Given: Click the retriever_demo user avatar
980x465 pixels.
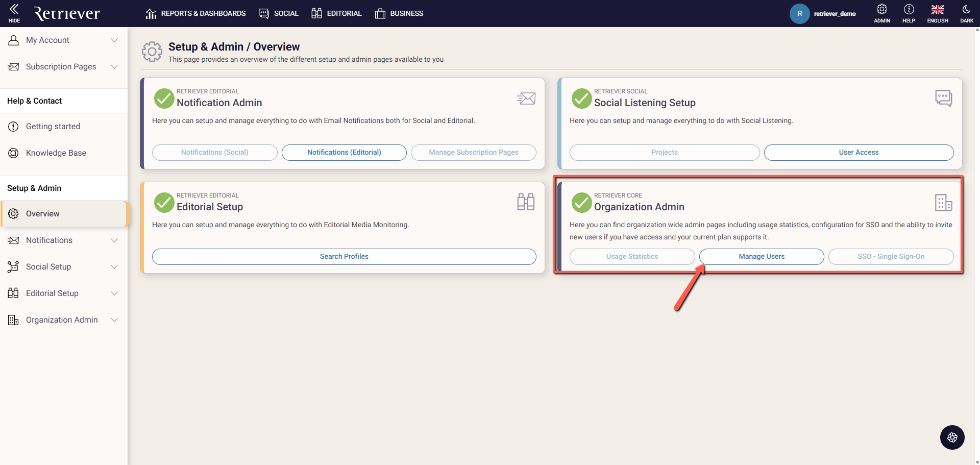Looking at the screenshot, I should click(x=800, y=14).
